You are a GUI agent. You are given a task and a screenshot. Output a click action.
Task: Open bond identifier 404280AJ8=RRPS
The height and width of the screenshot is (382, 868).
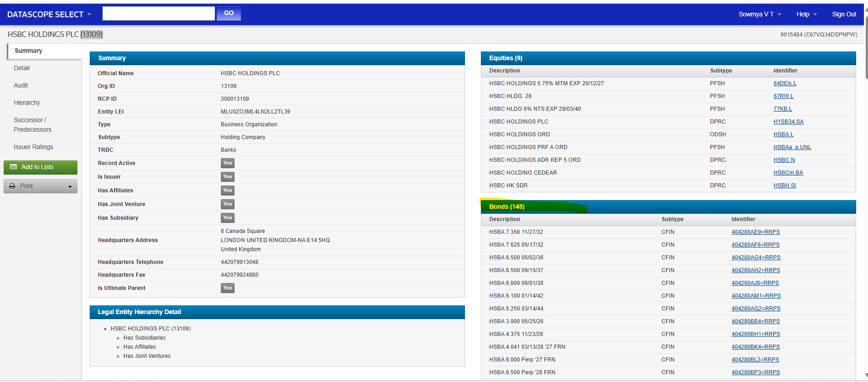tap(755, 283)
